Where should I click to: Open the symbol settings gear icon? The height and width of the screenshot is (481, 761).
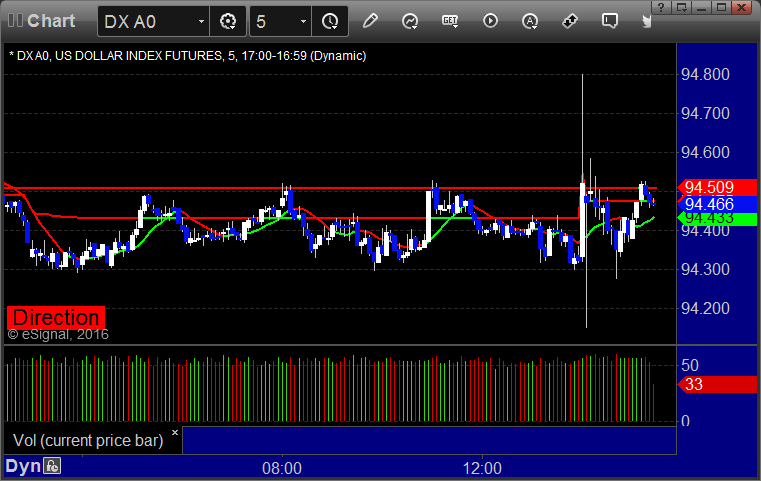point(228,20)
